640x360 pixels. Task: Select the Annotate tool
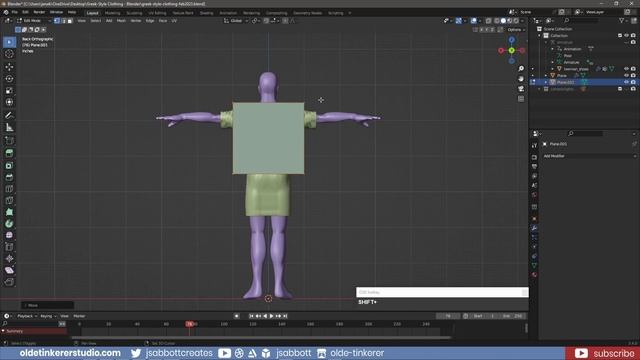[x=9, y=116]
